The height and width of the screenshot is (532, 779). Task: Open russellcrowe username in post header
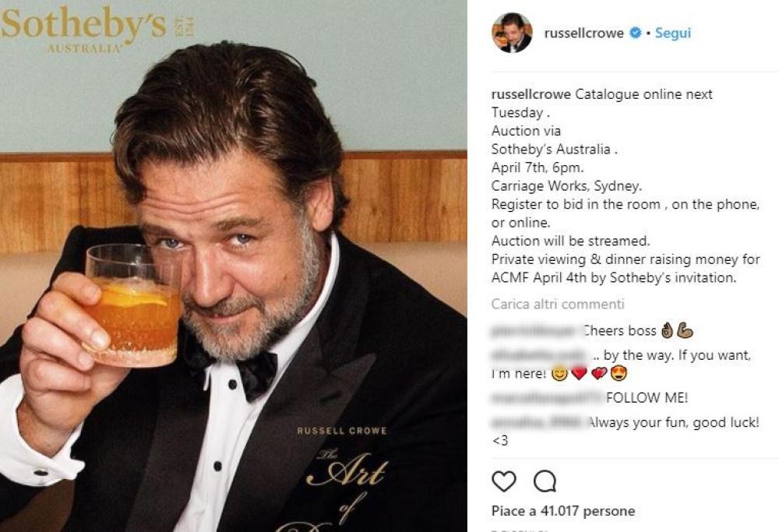[x=585, y=33]
